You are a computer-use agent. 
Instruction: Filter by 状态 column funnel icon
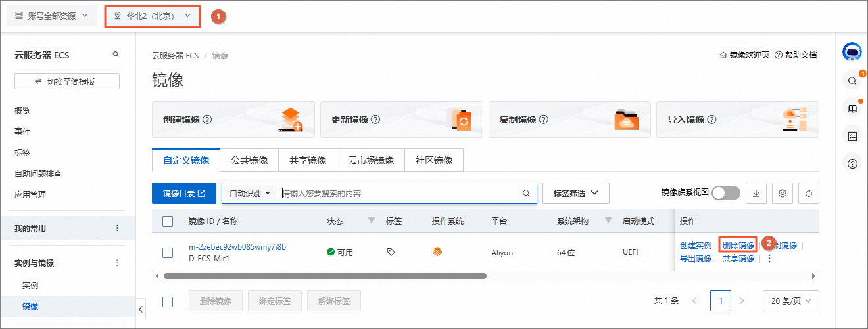(x=371, y=220)
